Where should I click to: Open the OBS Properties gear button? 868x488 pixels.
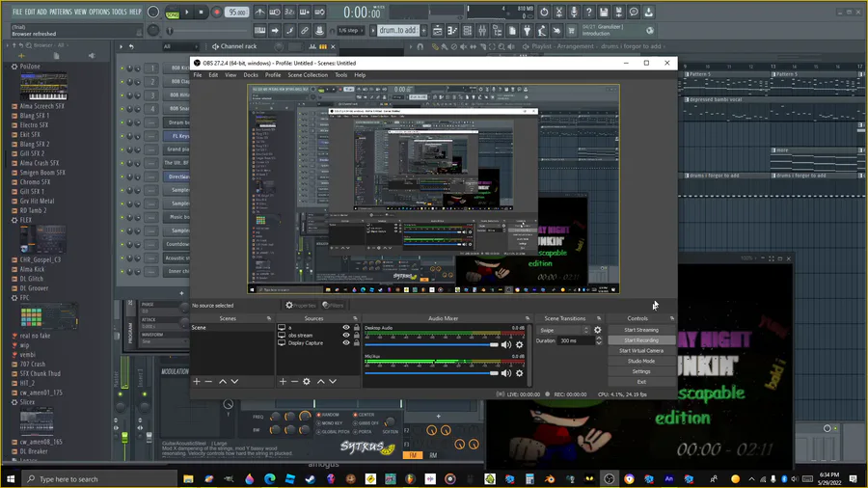tap(301, 305)
